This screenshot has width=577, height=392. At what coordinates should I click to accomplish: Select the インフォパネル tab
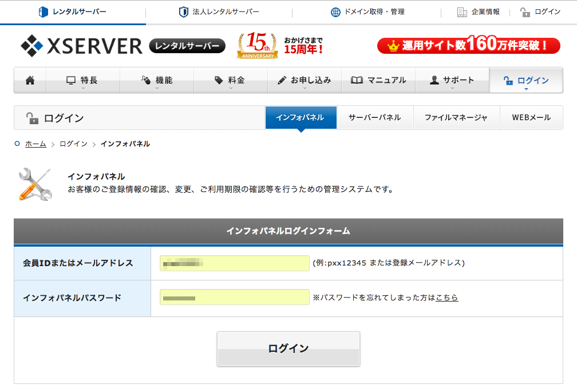[301, 118]
